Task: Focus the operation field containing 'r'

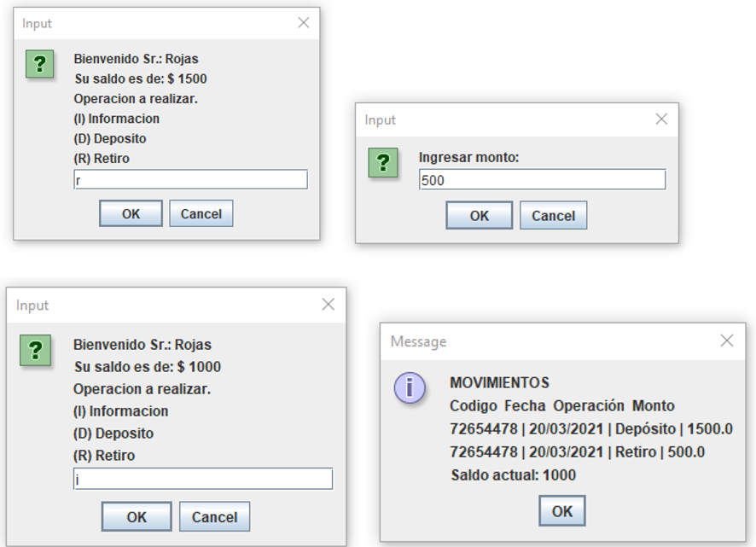Action: point(190,179)
